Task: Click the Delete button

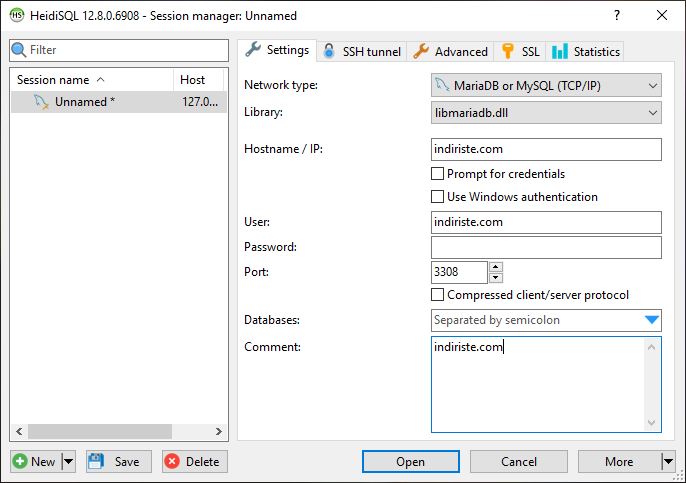Action: coord(195,462)
